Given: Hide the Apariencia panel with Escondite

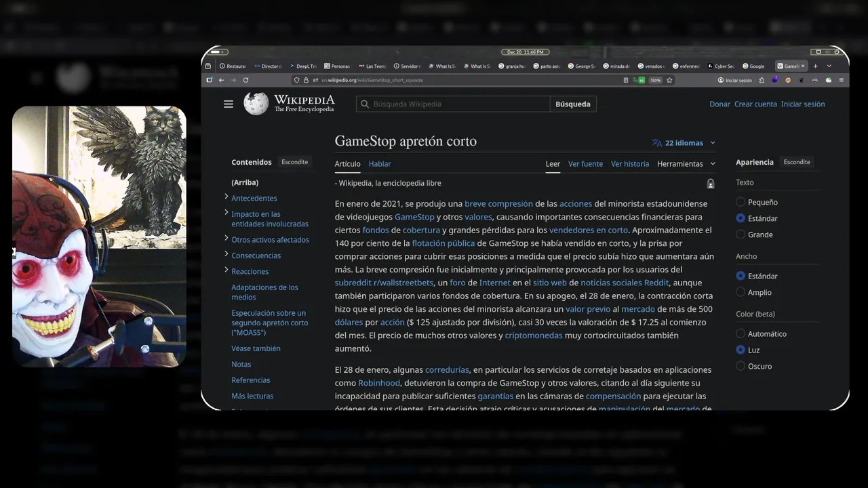Looking at the screenshot, I should point(797,162).
